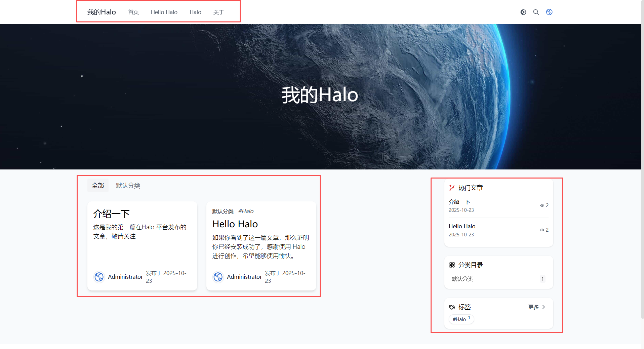644x349 pixels.
Task: Open the search magnifier icon
Action: tap(536, 12)
